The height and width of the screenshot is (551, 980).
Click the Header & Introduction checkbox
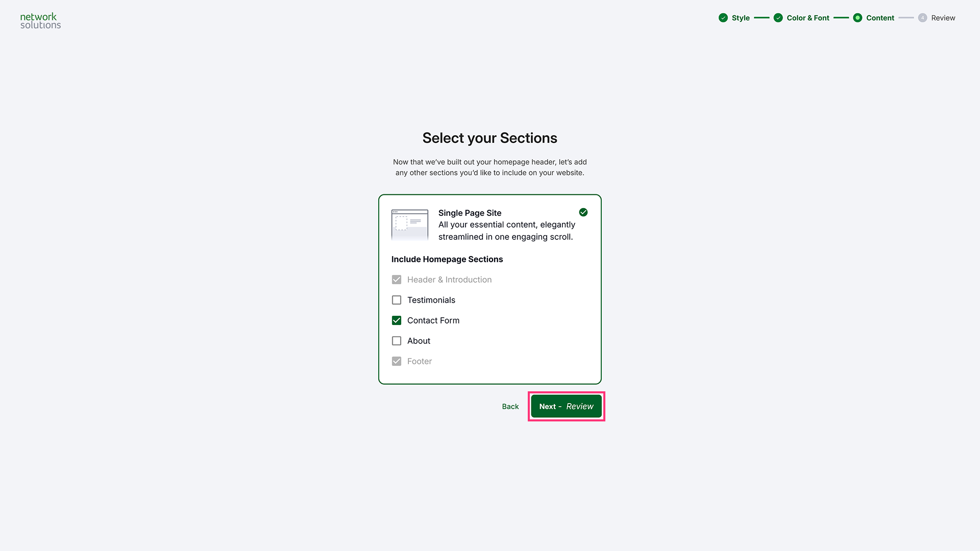[397, 280]
